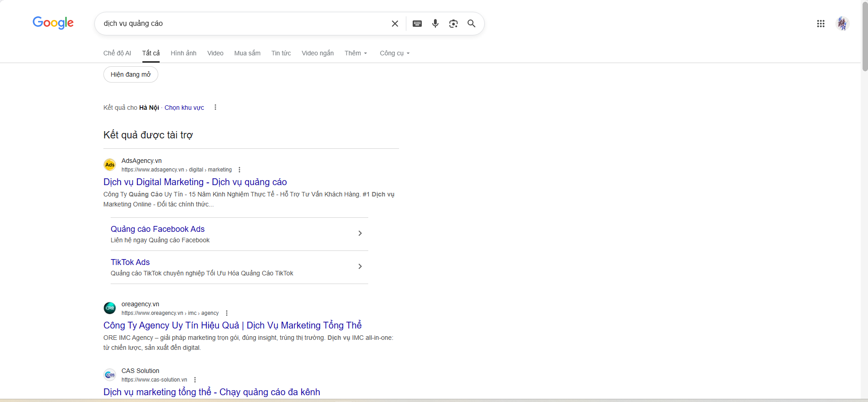868x402 pixels.
Task: Click Liên hệ ngay Quảng cáo Facebook text
Action: [x=160, y=240]
